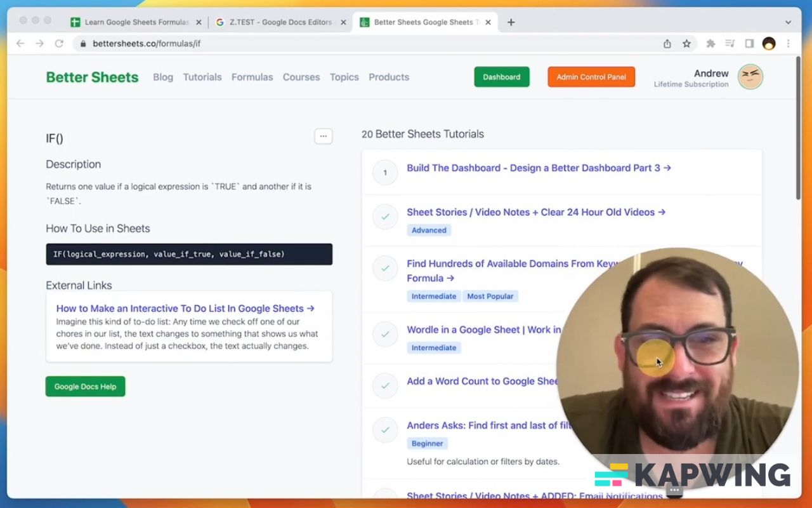Open the Courses nav link
Viewport: 812px width, 508px height.
pyautogui.click(x=301, y=77)
